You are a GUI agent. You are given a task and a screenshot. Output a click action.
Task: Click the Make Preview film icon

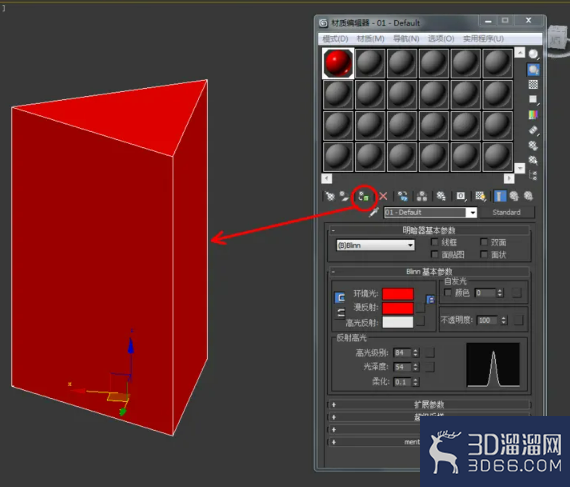(x=533, y=130)
